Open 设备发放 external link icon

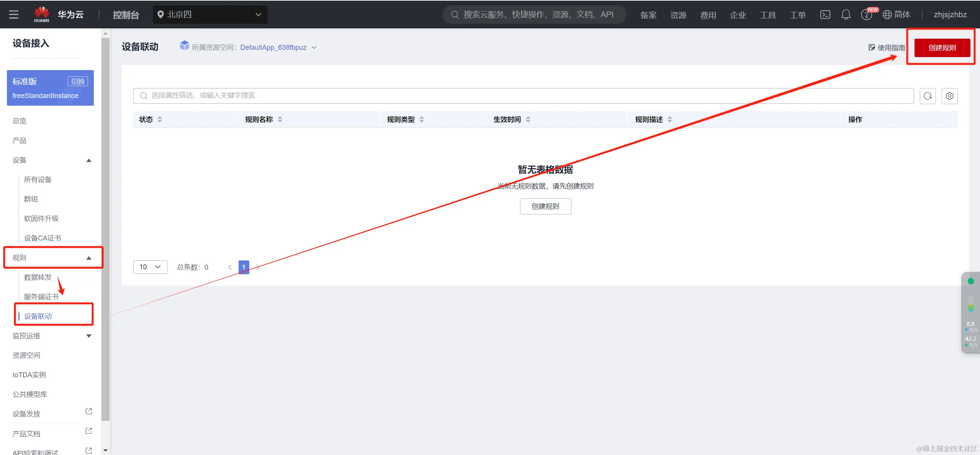(x=88, y=411)
